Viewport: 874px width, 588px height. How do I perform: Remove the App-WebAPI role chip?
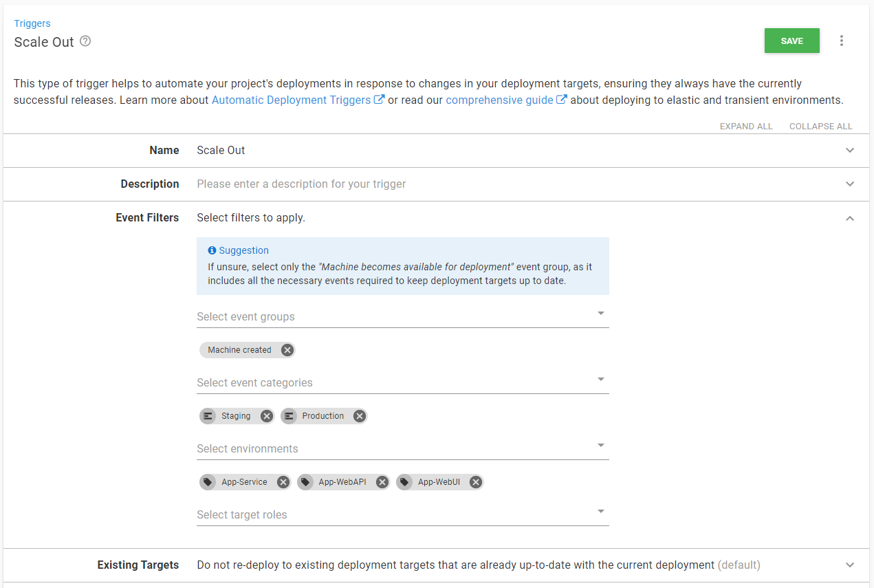(382, 482)
